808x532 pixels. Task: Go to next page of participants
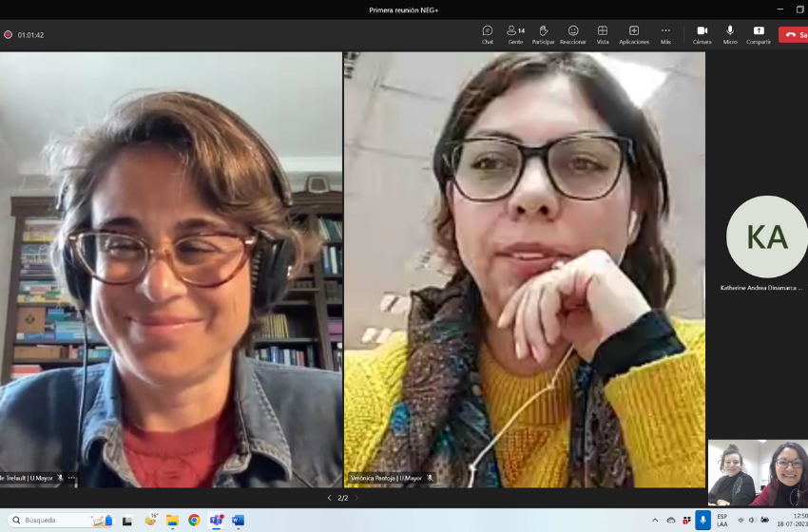[356, 498]
